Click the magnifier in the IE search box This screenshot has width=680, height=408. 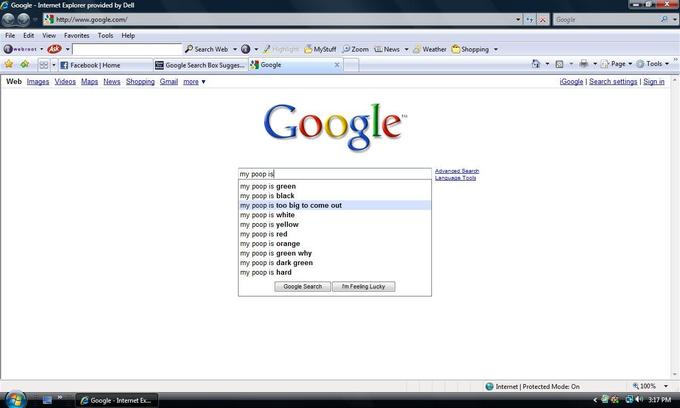664,20
